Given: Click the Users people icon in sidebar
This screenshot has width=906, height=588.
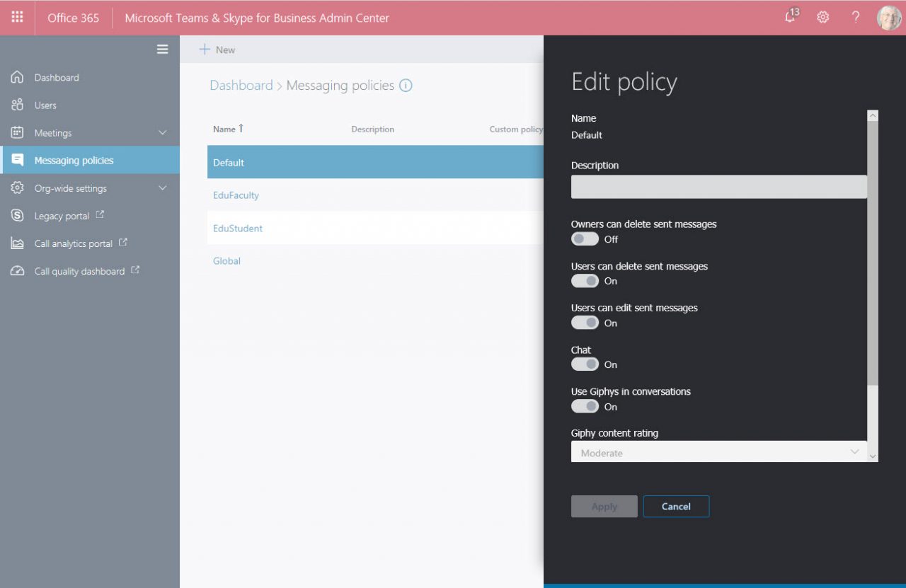Looking at the screenshot, I should pos(18,105).
